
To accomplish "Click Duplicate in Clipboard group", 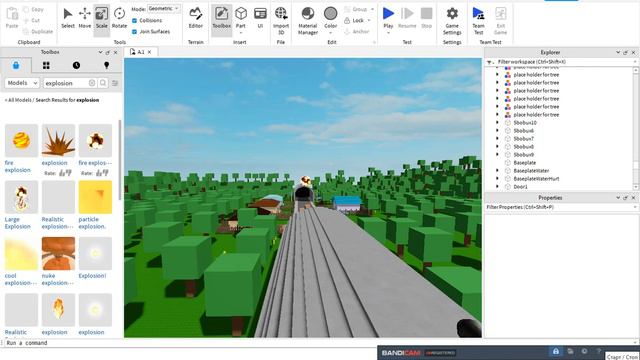I will click(38, 31).
